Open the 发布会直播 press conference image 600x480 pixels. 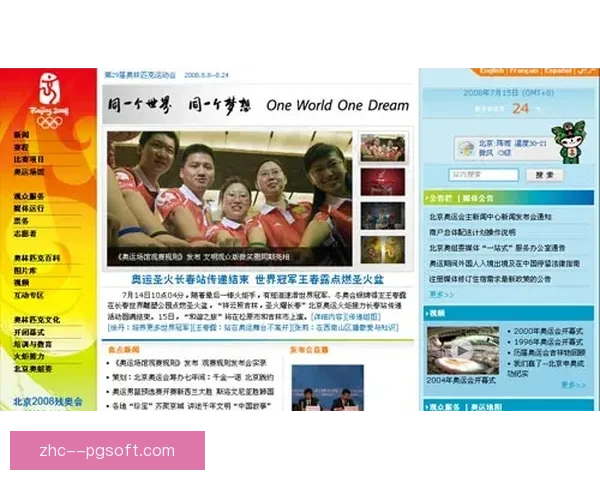tap(328, 388)
